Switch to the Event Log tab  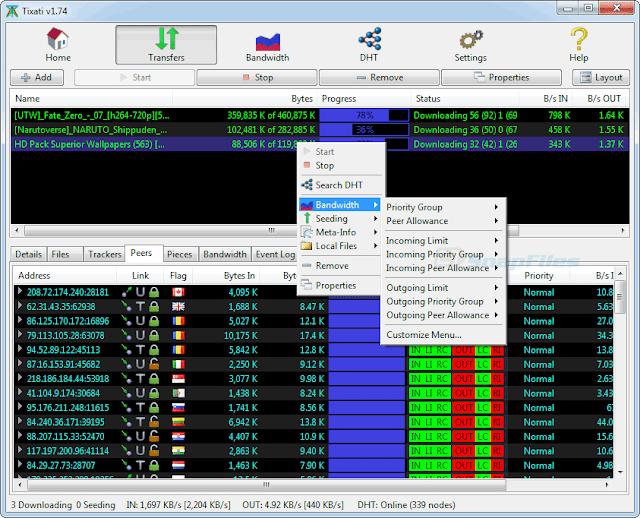pyautogui.click(x=275, y=254)
